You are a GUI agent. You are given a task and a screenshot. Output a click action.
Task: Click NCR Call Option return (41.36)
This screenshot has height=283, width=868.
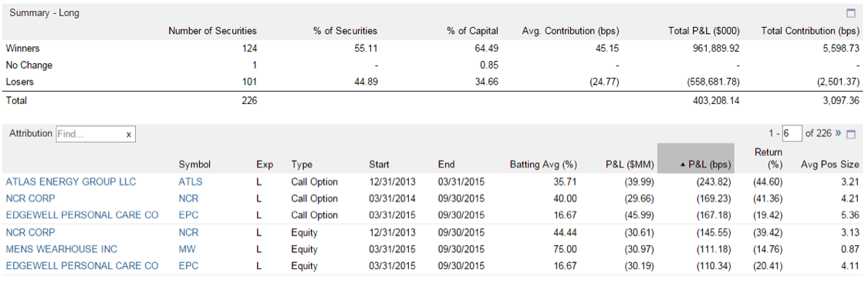point(767,198)
